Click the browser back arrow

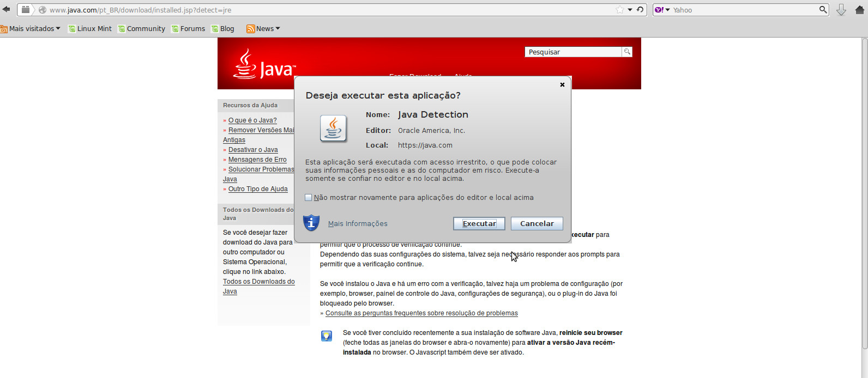pyautogui.click(x=7, y=9)
